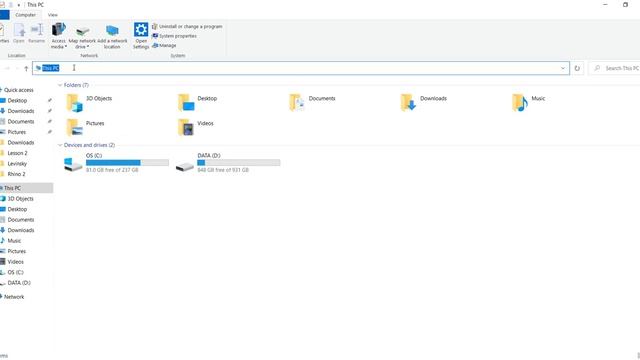
Task: Click Manage in the System group
Action: pyautogui.click(x=164, y=45)
